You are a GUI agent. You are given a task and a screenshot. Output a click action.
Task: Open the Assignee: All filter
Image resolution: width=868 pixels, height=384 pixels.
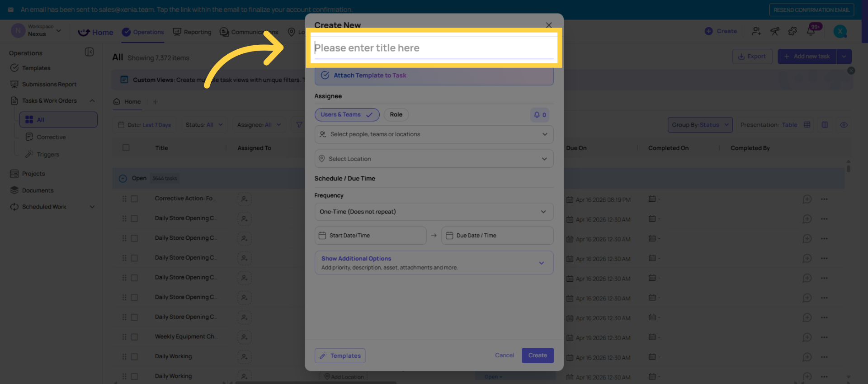259,125
